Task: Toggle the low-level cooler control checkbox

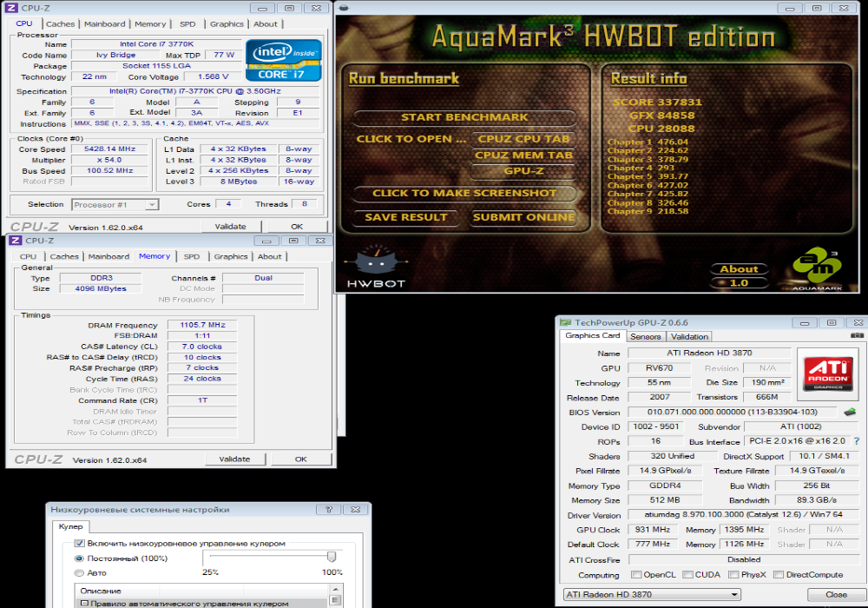Action: click(80, 543)
